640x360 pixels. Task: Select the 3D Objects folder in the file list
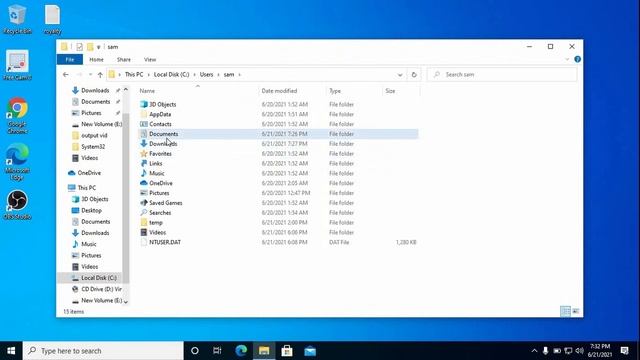(x=162, y=104)
